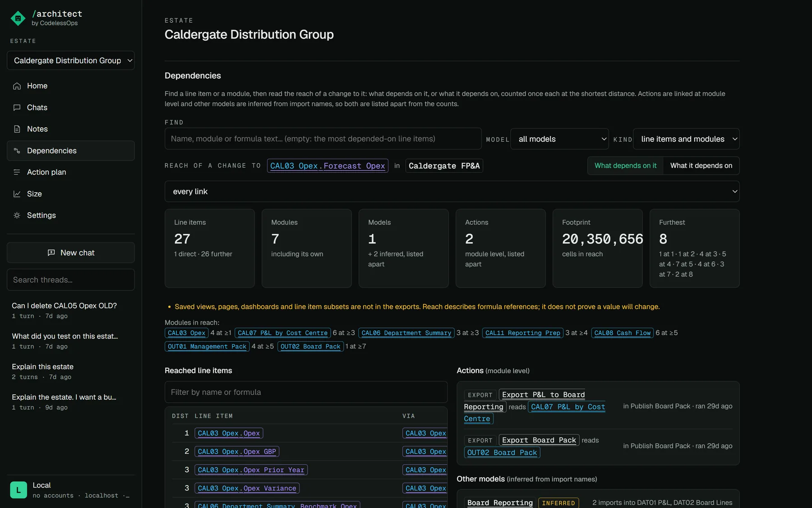The width and height of the screenshot is (812, 508).
Task: Open the Action plan page
Action: click(x=71, y=172)
